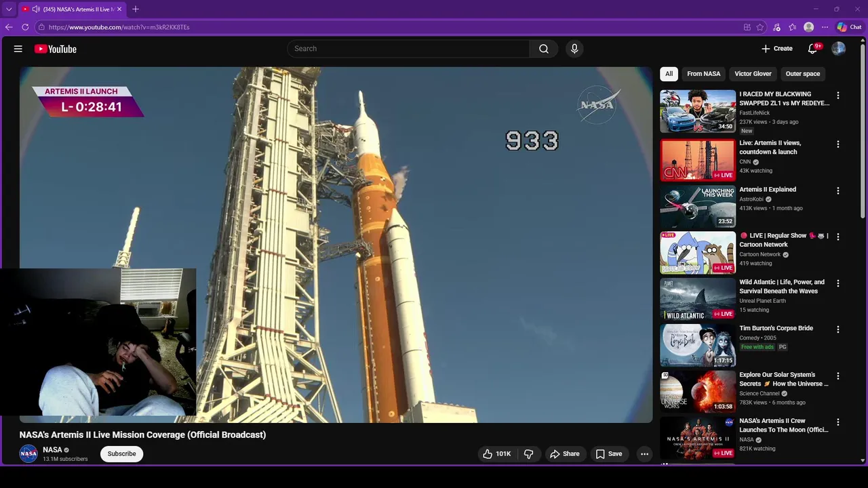
Task: Switch to the NASA Artemis browser tab
Action: [73, 9]
